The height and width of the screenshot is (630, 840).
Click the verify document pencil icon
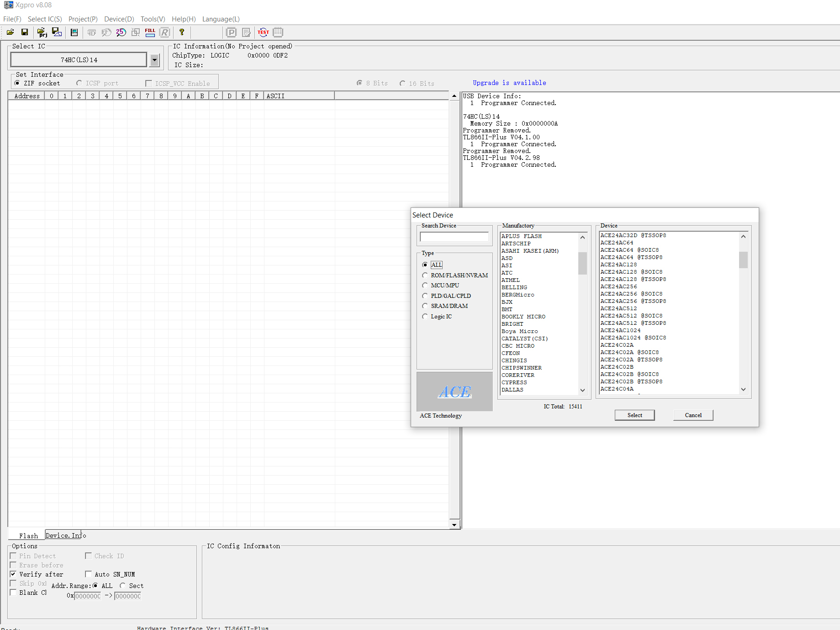coord(246,32)
